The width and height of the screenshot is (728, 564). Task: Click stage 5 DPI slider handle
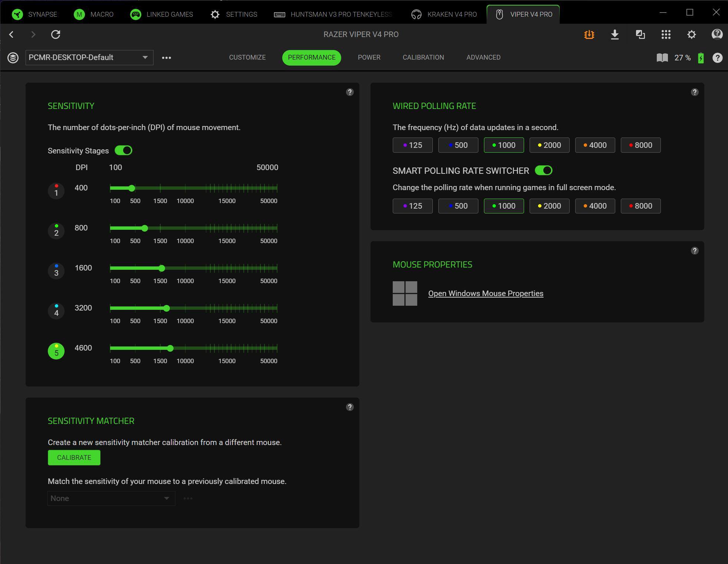(170, 348)
